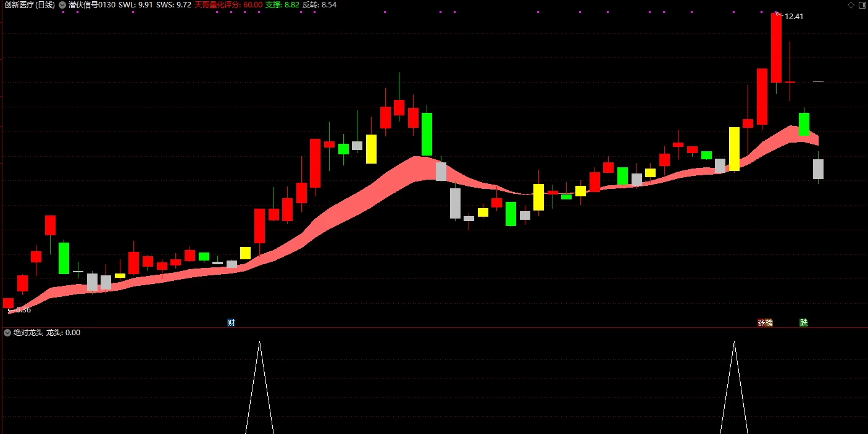Screen dimensions: 868x434
Task: Click the 涨 marker icon
Action: (x=761, y=322)
